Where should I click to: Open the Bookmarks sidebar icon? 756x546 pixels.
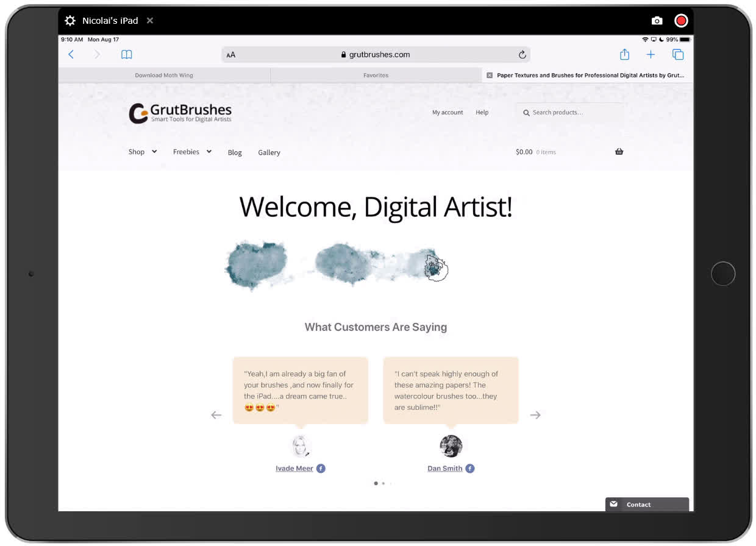tap(126, 54)
